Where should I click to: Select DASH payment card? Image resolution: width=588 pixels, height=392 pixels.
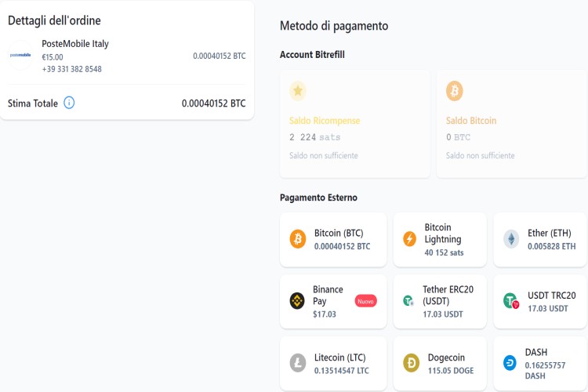[x=540, y=363]
